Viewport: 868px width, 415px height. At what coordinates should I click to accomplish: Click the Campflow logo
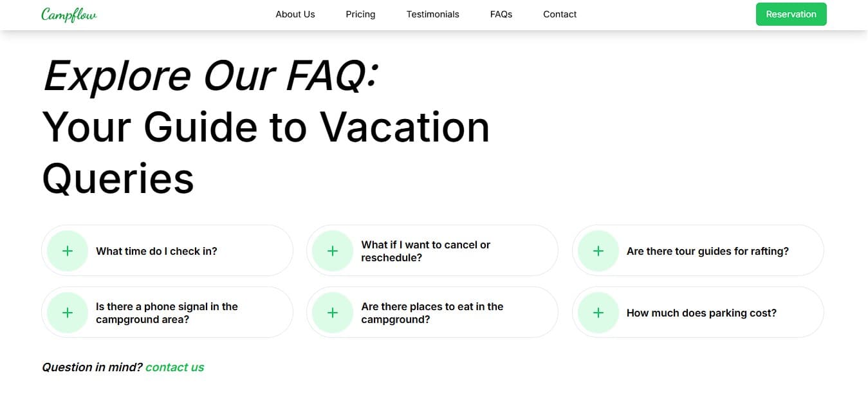(x=69, y=14)
